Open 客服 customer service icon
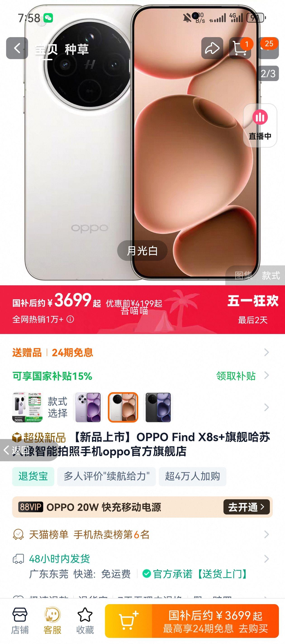This screenshot has width=285, height=644. [52, 621]
